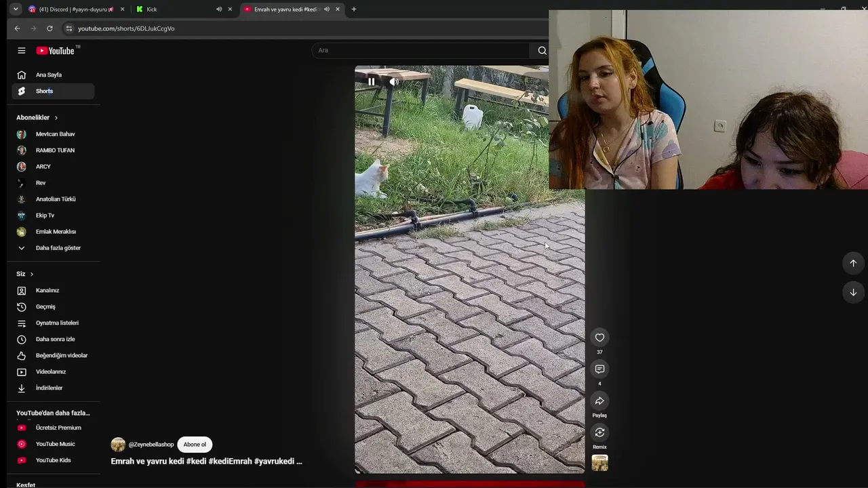Open the Emlak Meraklısı channel

[x=54, y=232]
